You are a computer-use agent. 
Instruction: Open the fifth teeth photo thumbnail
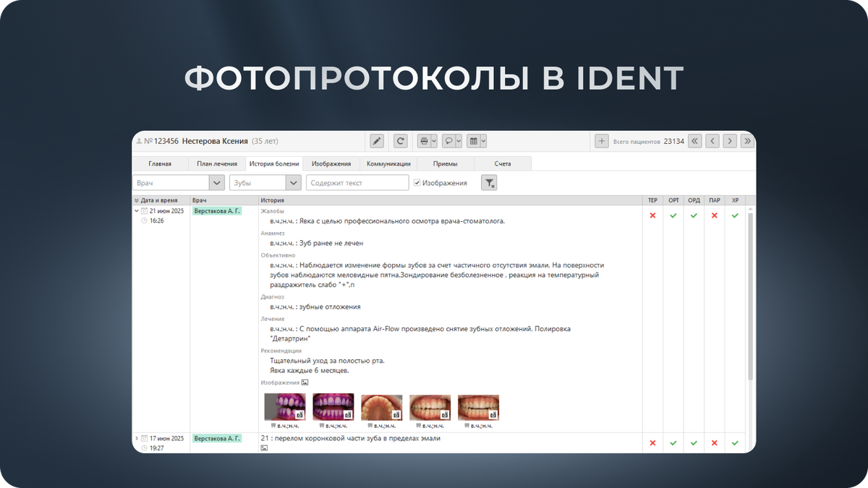478,407
